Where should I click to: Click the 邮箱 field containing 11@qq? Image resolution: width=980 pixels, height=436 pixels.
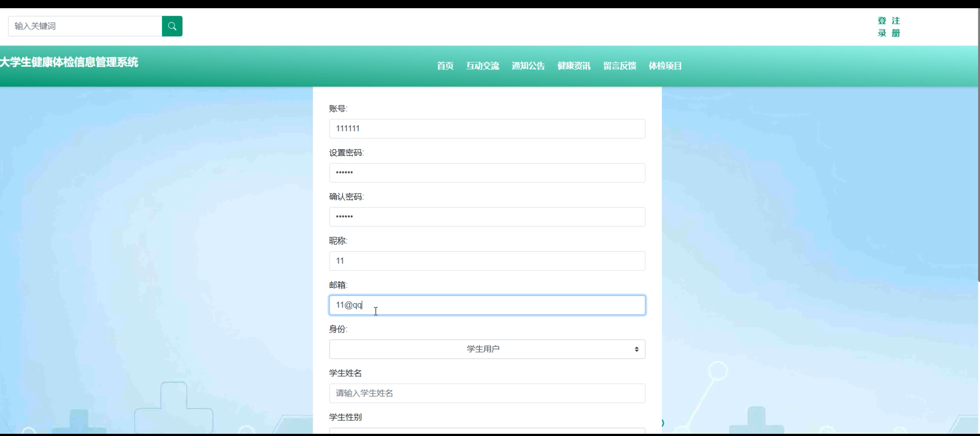point(487,305)
